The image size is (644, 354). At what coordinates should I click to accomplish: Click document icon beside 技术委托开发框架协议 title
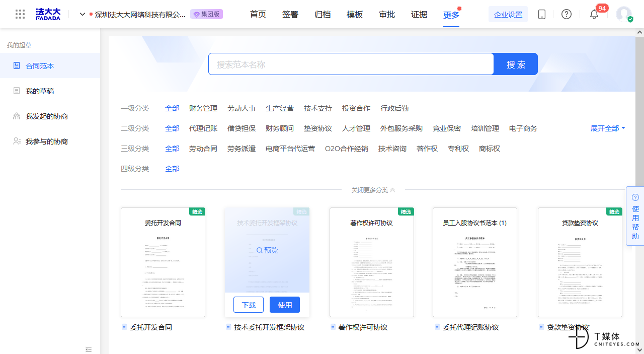[229, 327]
